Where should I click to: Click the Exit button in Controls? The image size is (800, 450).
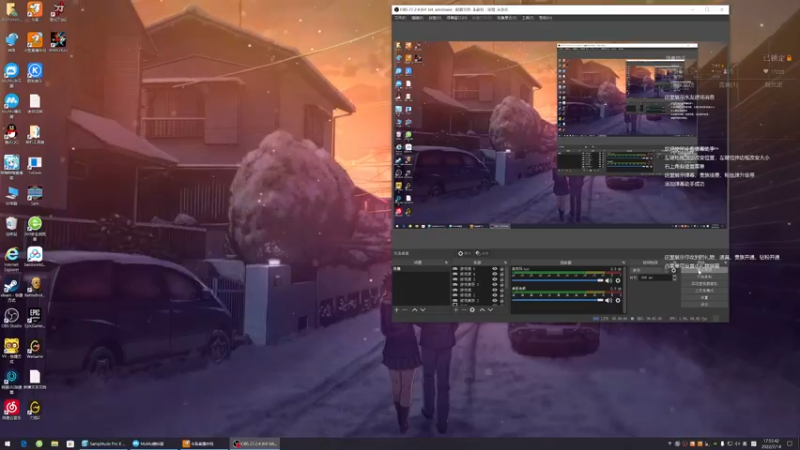click(x=705, y=304)
